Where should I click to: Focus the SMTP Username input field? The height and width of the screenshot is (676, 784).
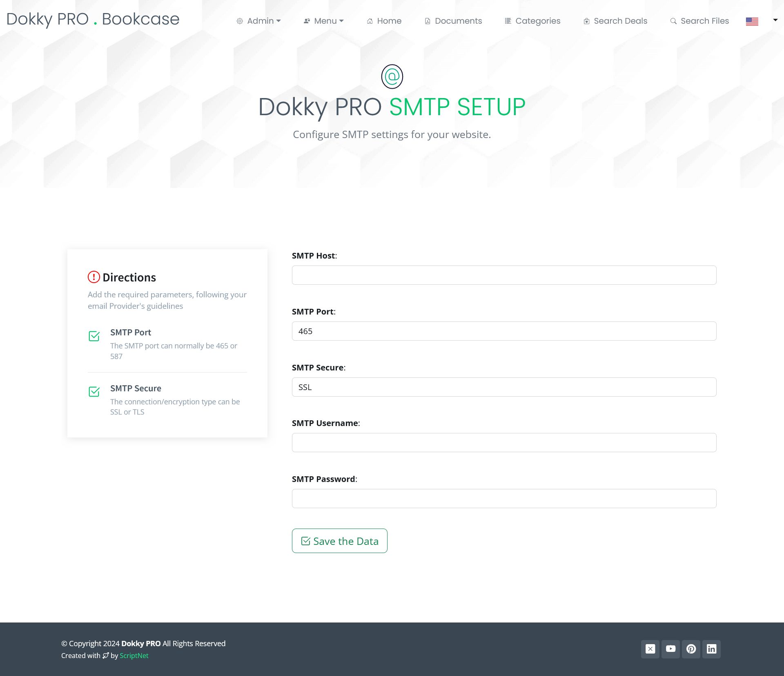[x=504, y=442]
